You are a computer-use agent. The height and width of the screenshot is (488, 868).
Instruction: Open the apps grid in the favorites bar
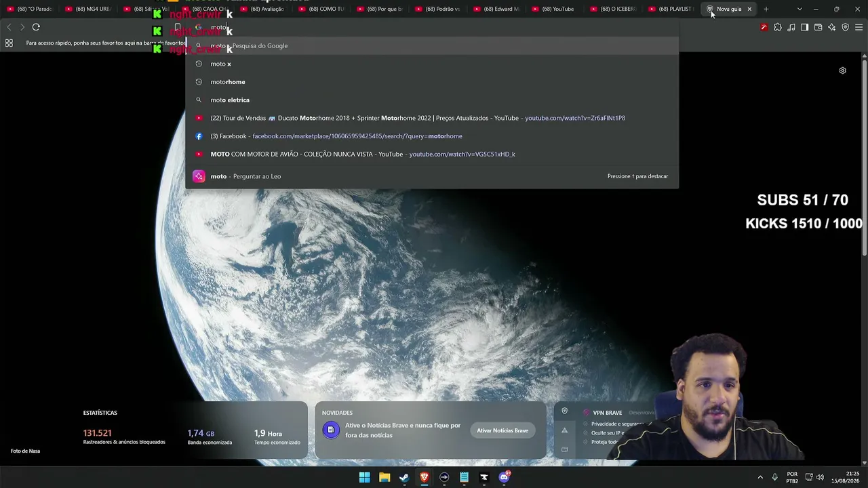click(x=9, y=43)
